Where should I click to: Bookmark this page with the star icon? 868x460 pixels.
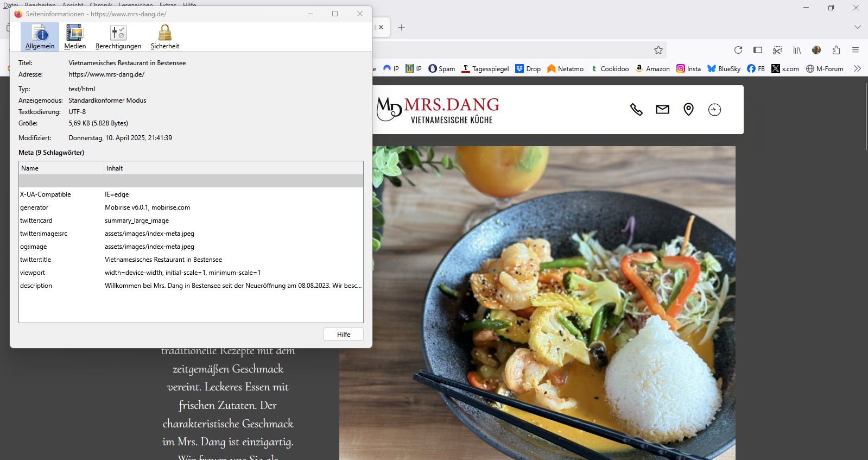(x=658, y=50)
